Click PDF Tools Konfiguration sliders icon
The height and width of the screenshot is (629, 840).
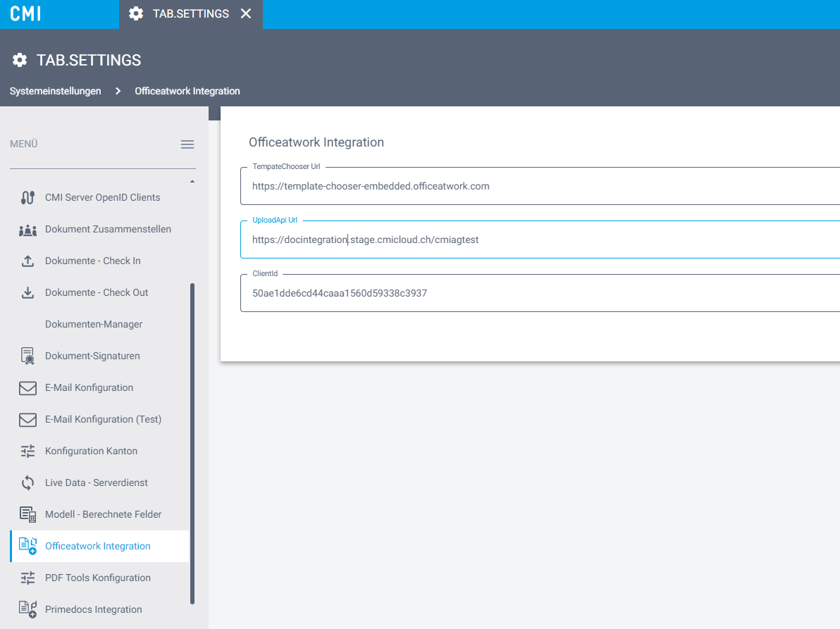tap(28, 578)
